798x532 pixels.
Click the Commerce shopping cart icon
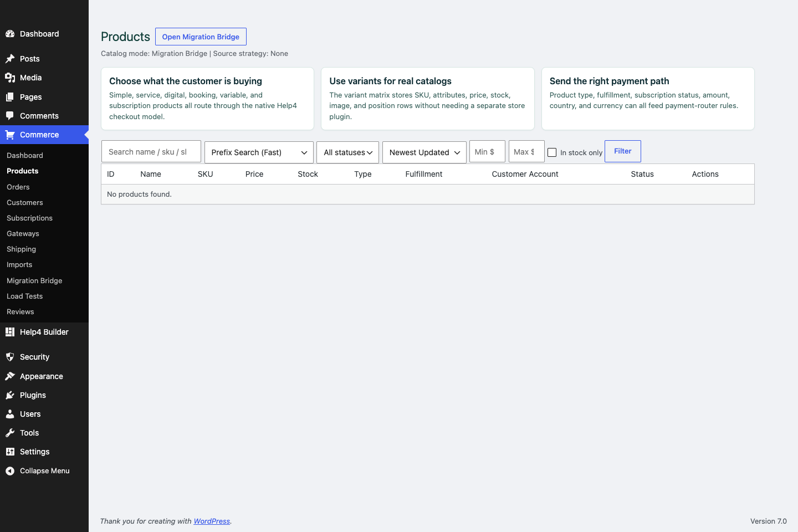pos(10,135)
